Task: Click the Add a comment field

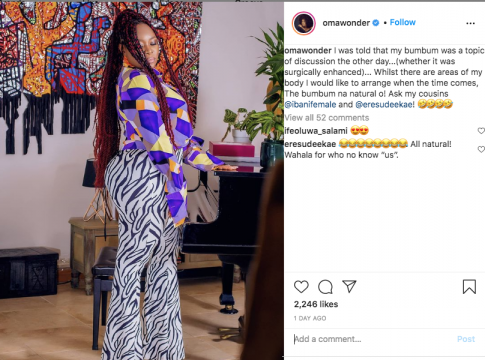Action: pyautogui.click(x=373, y=339)
